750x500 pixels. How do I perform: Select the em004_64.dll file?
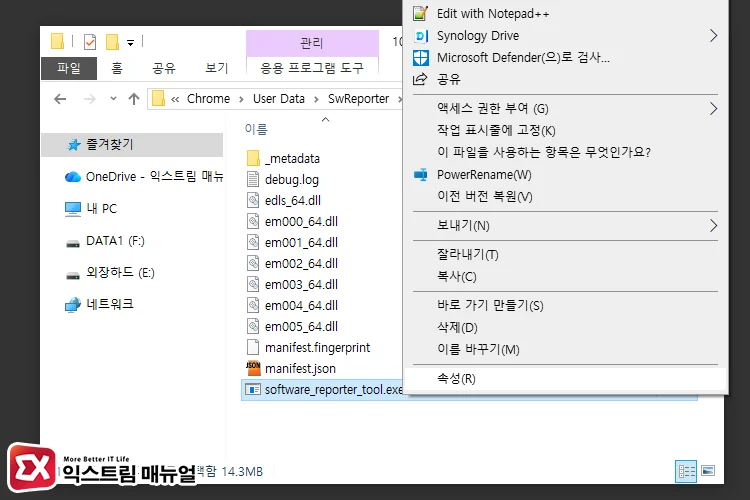301,306
